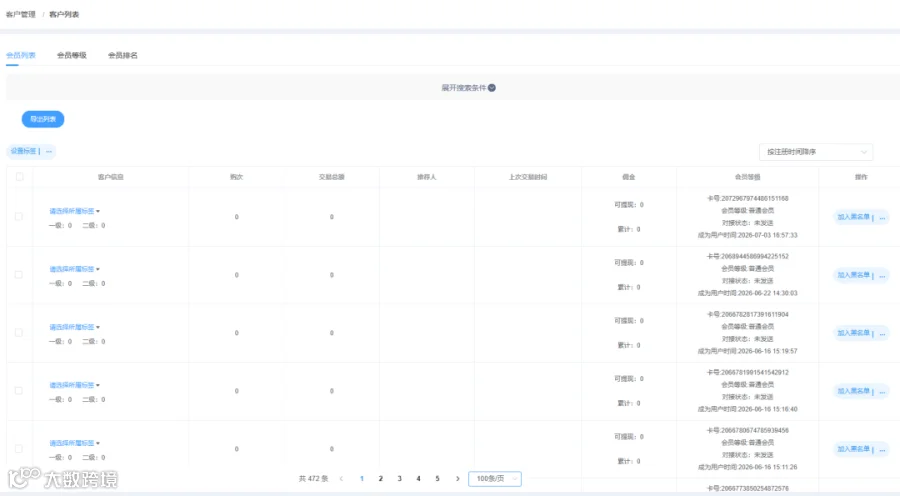Open more actions for the 2026-06-16 15:16:40 row

882,392
